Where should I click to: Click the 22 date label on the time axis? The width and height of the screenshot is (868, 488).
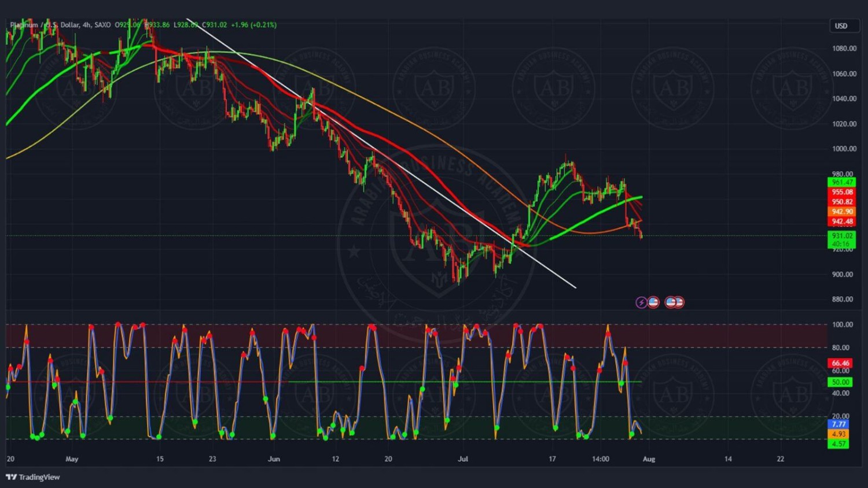click(x=781, y=459)
